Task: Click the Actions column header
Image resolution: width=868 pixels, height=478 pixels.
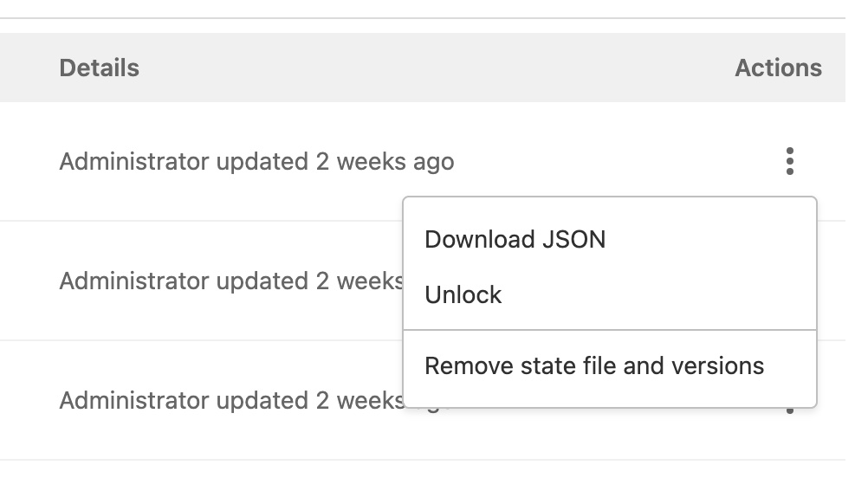Action: tap(778, 68)
